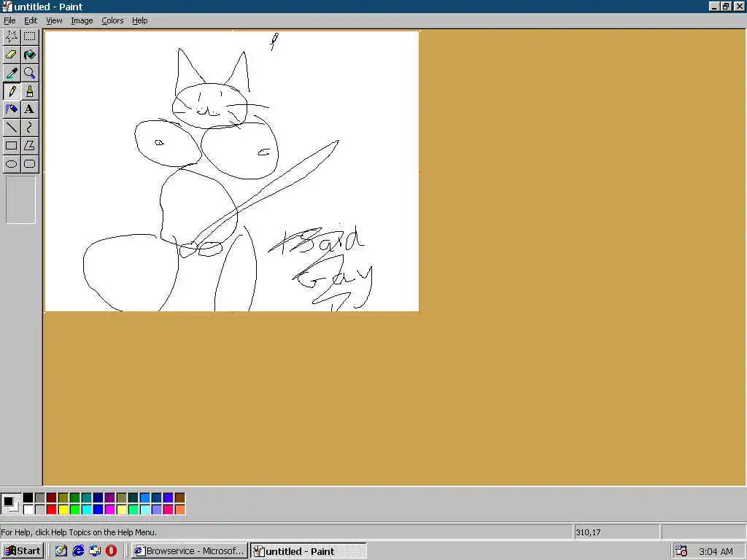Choose the straight Line tool
Image resolution: width=747 pixels, height=560 pixels.
point(12,127)
